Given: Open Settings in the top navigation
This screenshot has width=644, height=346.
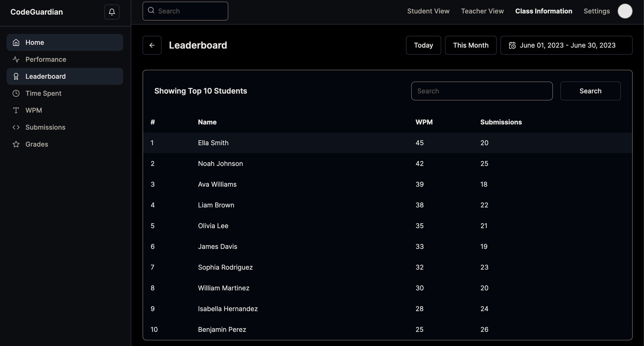Looking at the screenshot, I should coord(597,11).
